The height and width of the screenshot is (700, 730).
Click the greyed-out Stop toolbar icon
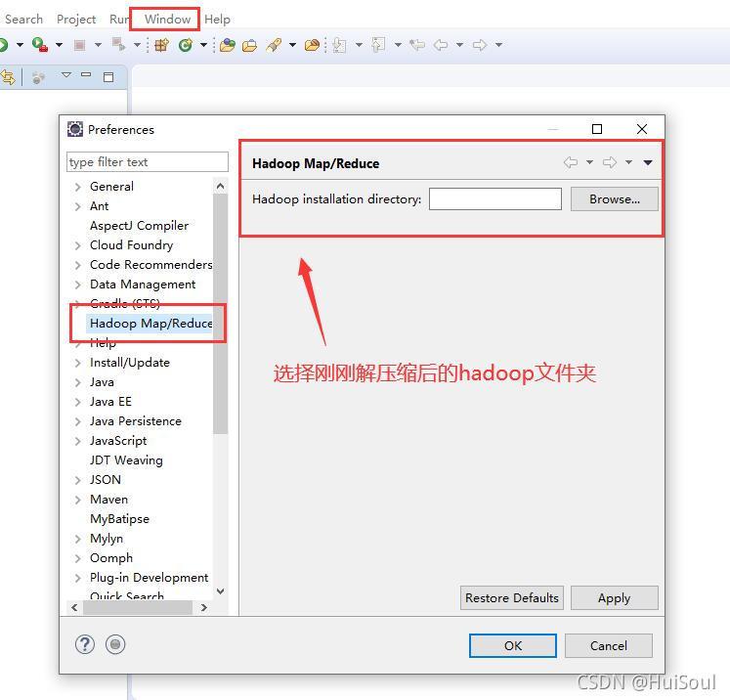(79, 45)
